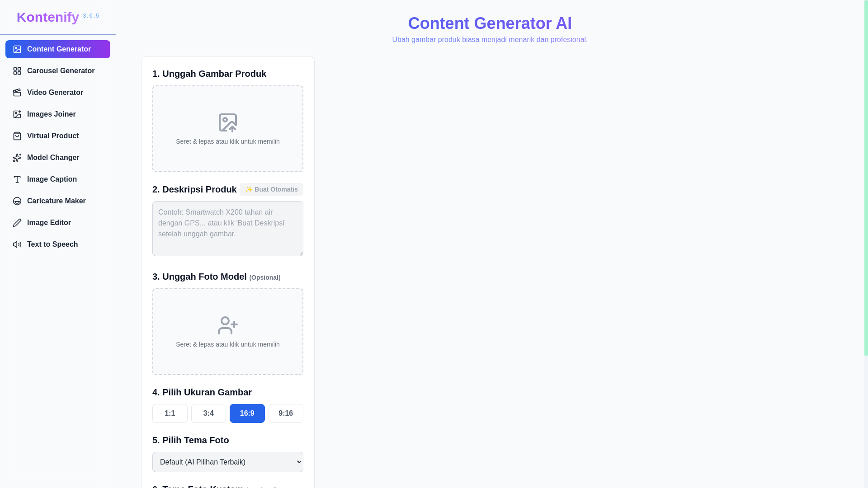Open the Pilih Tema Foto dropdown
868x488 pixels.
coord(228,462)
